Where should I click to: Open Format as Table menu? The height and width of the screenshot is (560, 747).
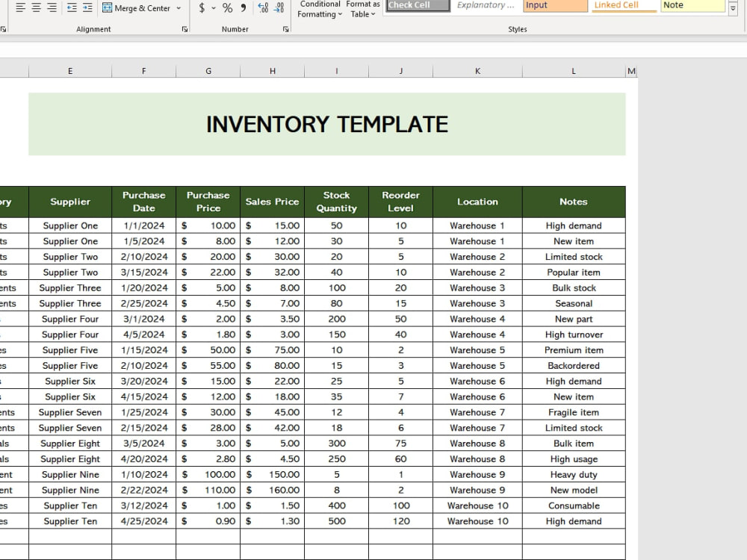tap(363, 9)
